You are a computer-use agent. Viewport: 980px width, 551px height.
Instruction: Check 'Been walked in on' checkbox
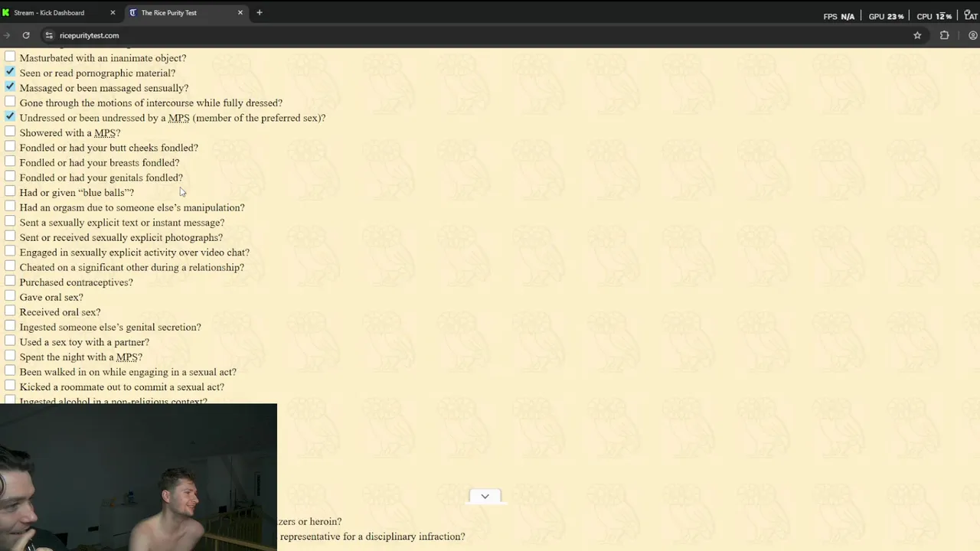click(10, 371)
